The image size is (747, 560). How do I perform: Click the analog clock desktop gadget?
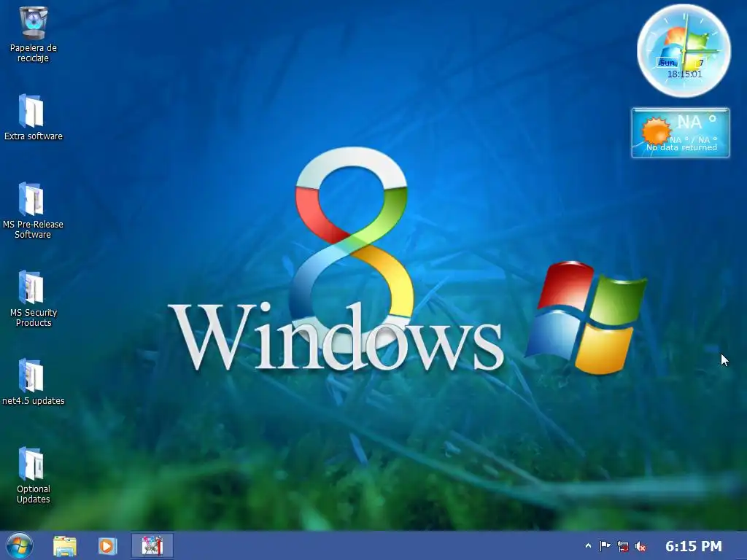(684, 50)
